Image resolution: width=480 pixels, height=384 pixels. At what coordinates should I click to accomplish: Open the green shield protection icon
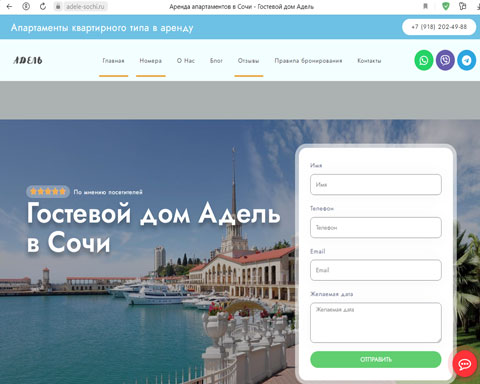click(x=446, y=6)
